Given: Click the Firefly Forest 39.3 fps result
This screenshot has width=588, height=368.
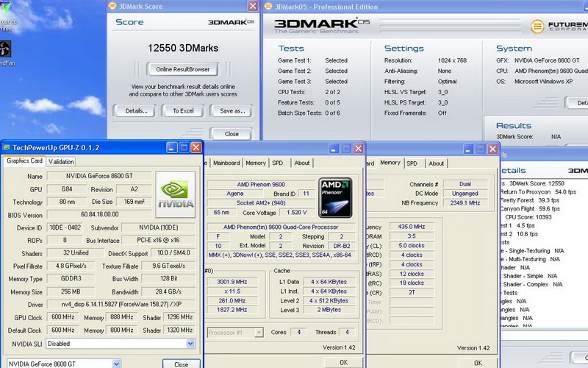Looking at the screenshot, I should point(529,200).
